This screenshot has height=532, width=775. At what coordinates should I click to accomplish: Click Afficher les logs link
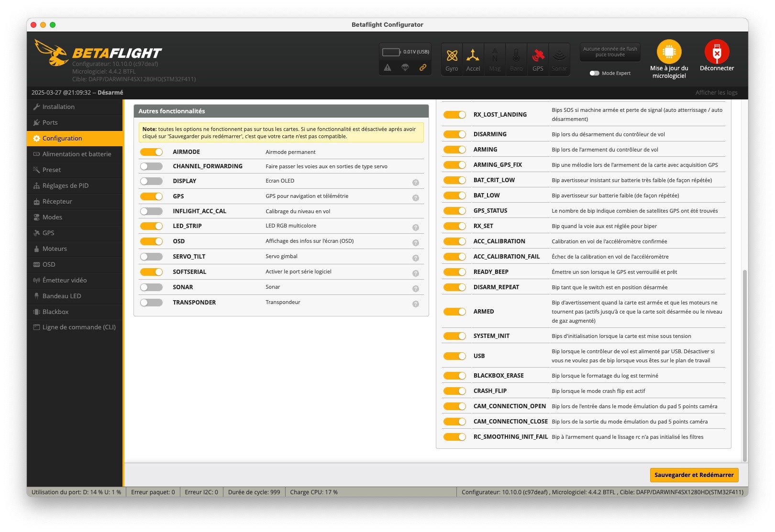click(x=716, y=93)
